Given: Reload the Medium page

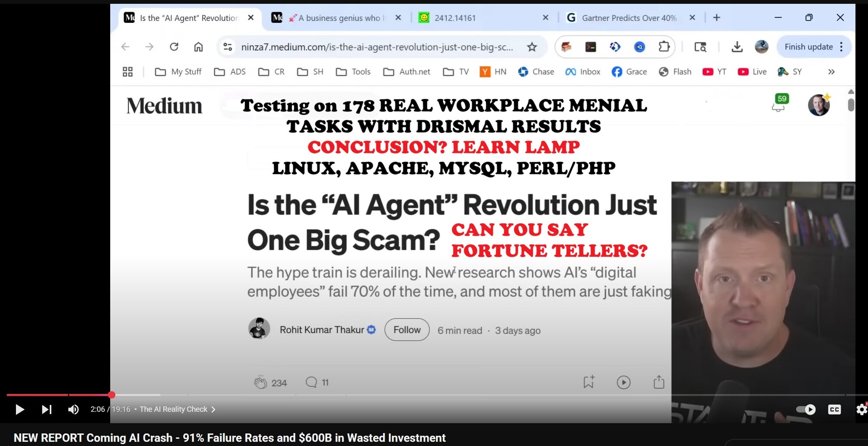Looking at the screenshot, I should [174, 47].
